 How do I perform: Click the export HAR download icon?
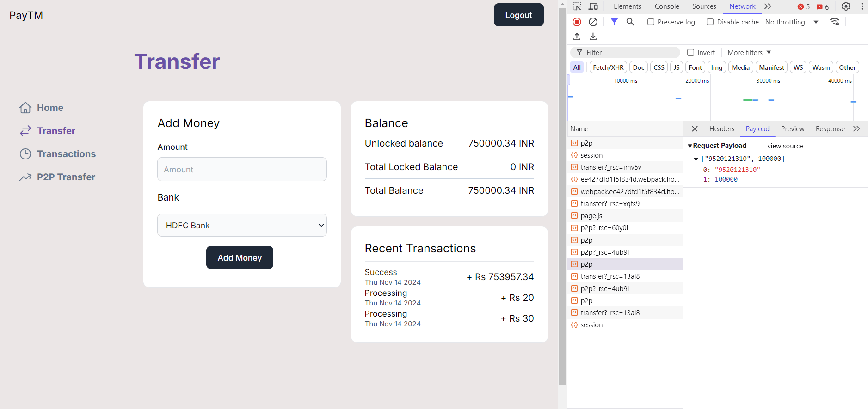(x=593, y=37)
